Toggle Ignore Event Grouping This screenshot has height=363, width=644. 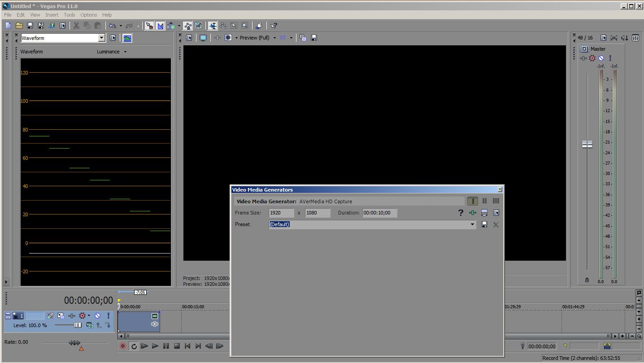tap(199, 26)
